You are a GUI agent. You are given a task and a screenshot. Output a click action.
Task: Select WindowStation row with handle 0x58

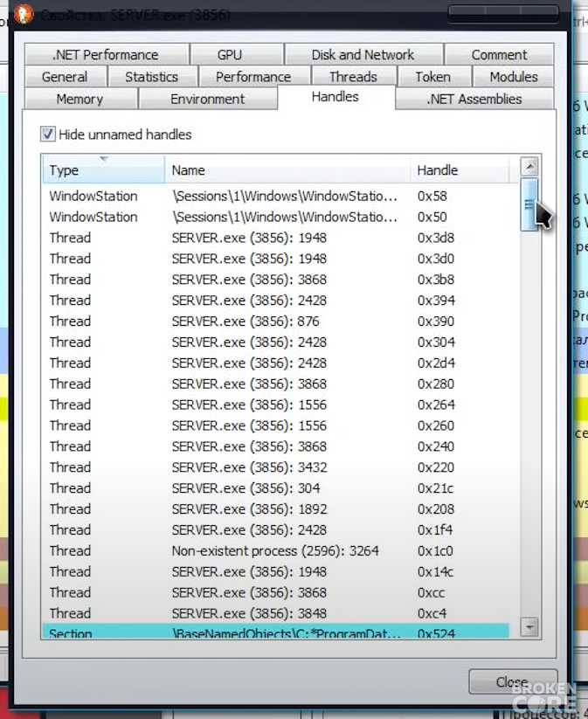point(276,196)
